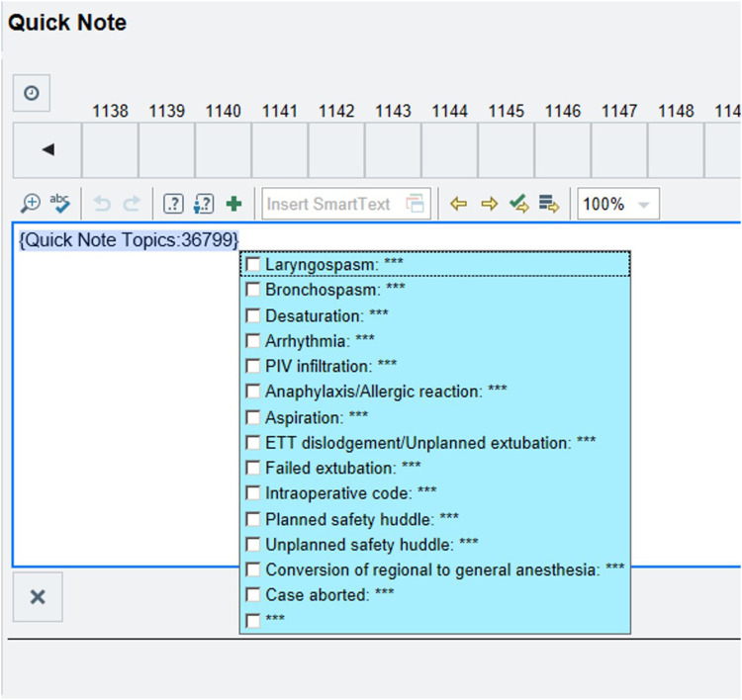Go to next field with right arrow
Screen dimensions: 742x700
489,204
